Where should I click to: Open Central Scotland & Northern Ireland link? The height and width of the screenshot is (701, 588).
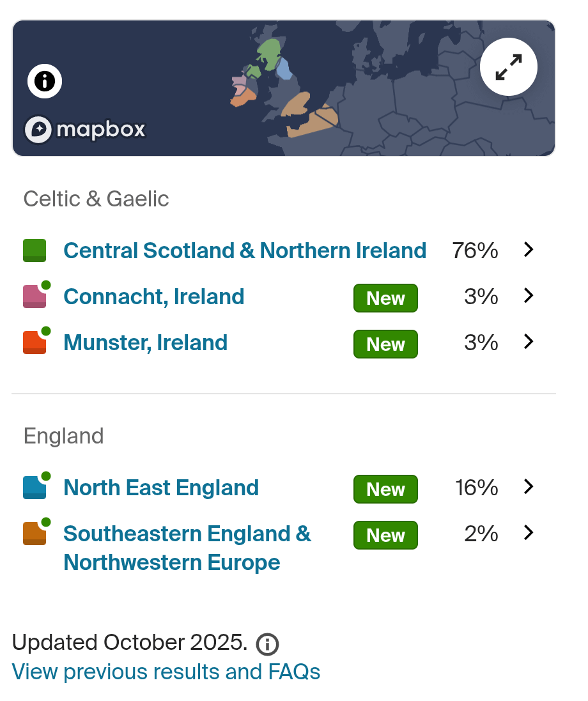[245, 250]
